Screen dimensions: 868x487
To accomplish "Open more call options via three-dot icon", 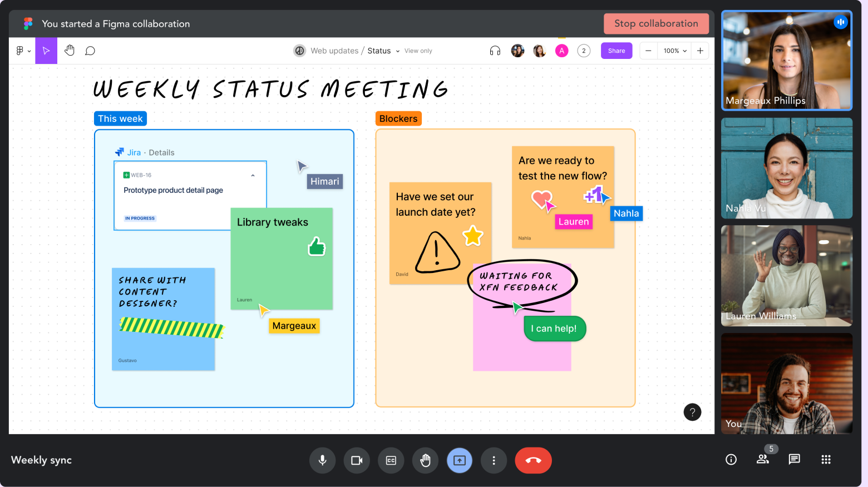I will (x=494, y=460).
